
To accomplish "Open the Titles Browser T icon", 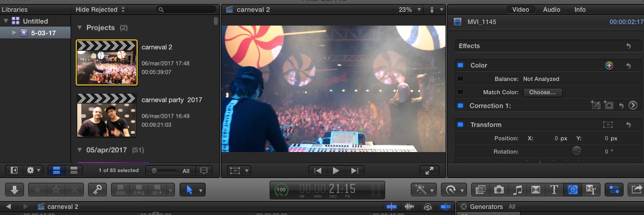I will tap(553, 190).
